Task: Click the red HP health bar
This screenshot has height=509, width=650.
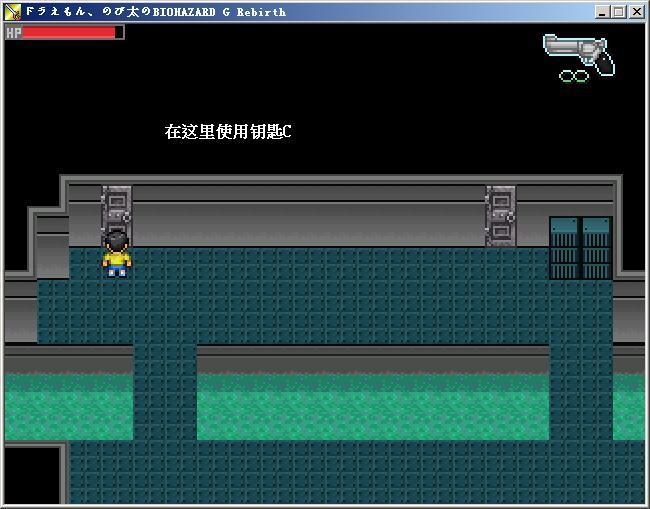Action: pyautogui.click(x=69, y=32)
